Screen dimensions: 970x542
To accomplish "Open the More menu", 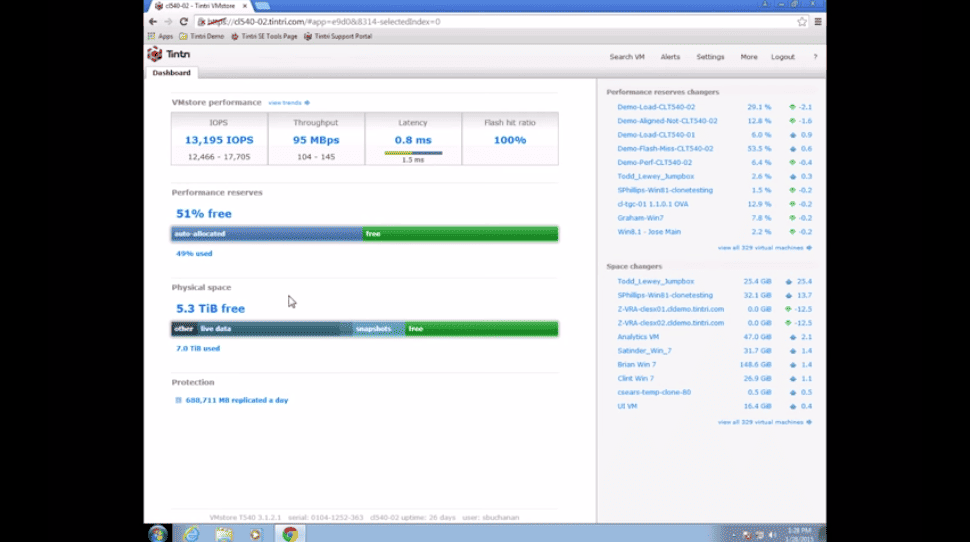I will pos(749,57).
